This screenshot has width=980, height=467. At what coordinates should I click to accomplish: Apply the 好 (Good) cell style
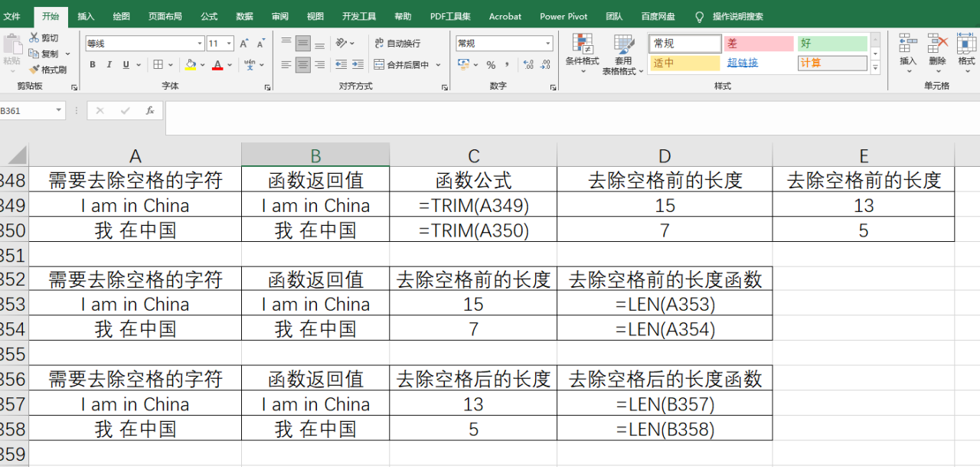[832, 44]
